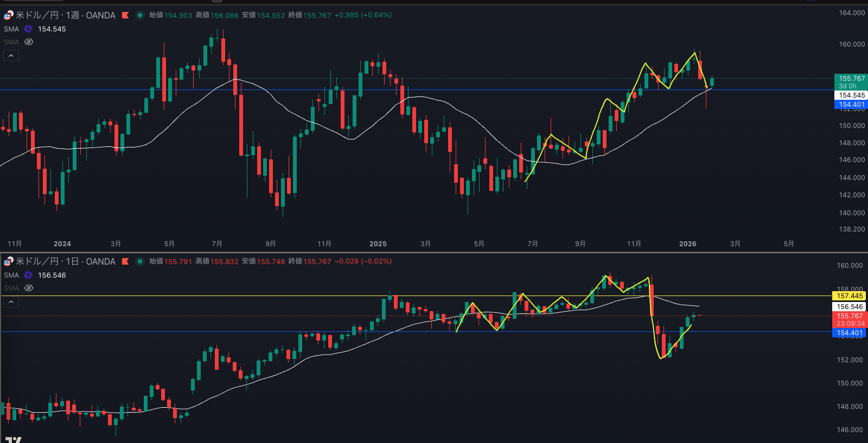Open symbol title 米ドル/円 1週 OANDA
Viewport: 868px width, 443px height.
tap(65, 15)
